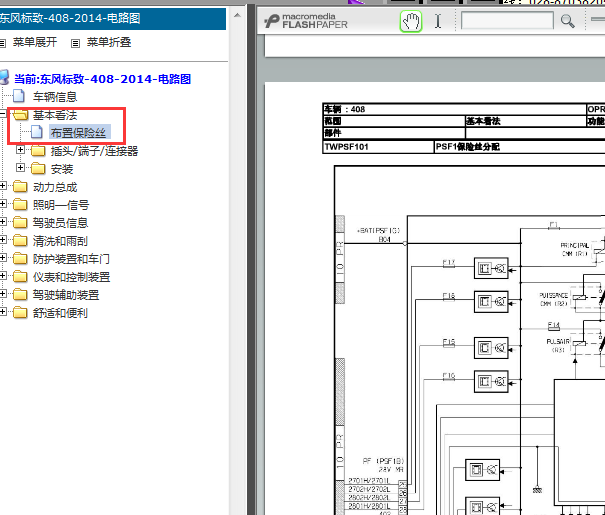Click the TWPSF101 cell in diagram header
The image size is (605, 515).
378,147
